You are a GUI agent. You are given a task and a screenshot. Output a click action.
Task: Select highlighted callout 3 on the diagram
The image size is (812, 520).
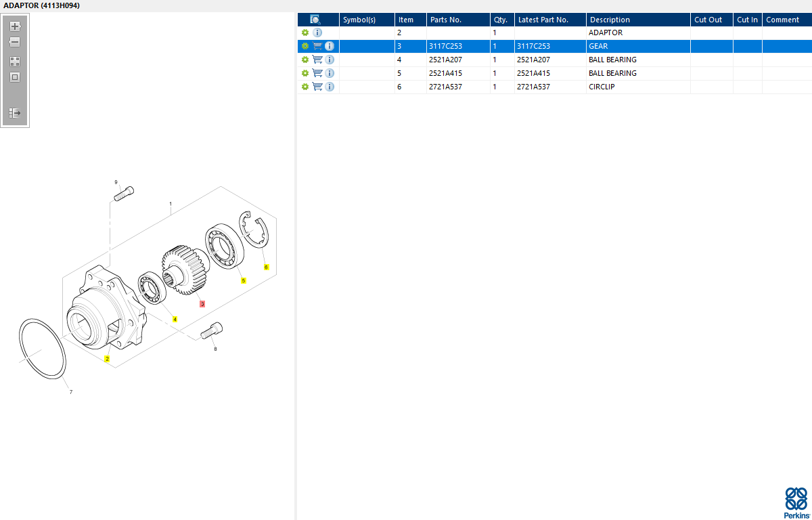click(x=202, y=305)
